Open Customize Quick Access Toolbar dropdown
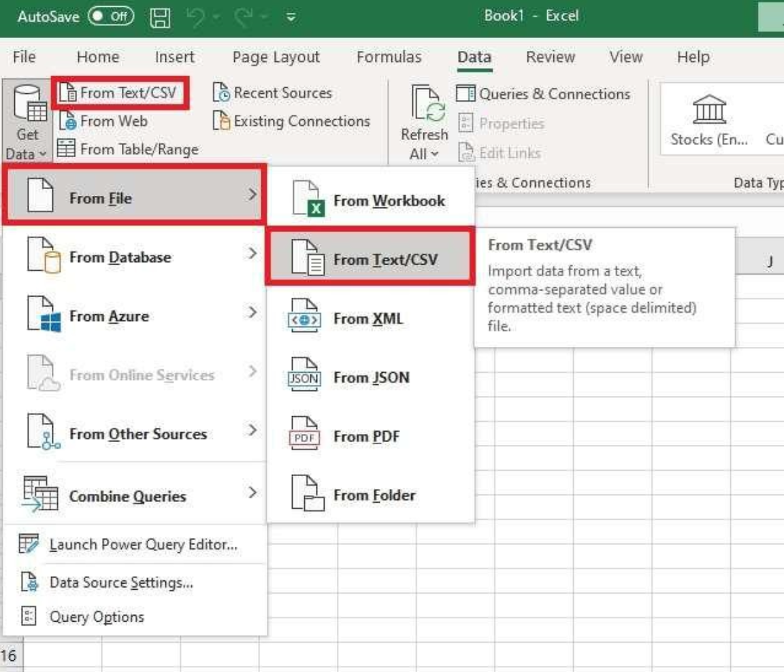 (291, 18)
